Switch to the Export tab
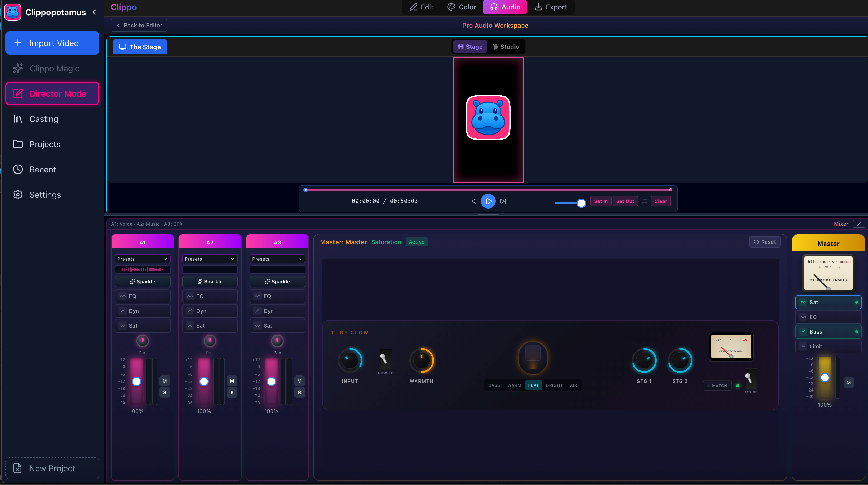The width and height of the screenshot is (868, 485). [551, 7]
